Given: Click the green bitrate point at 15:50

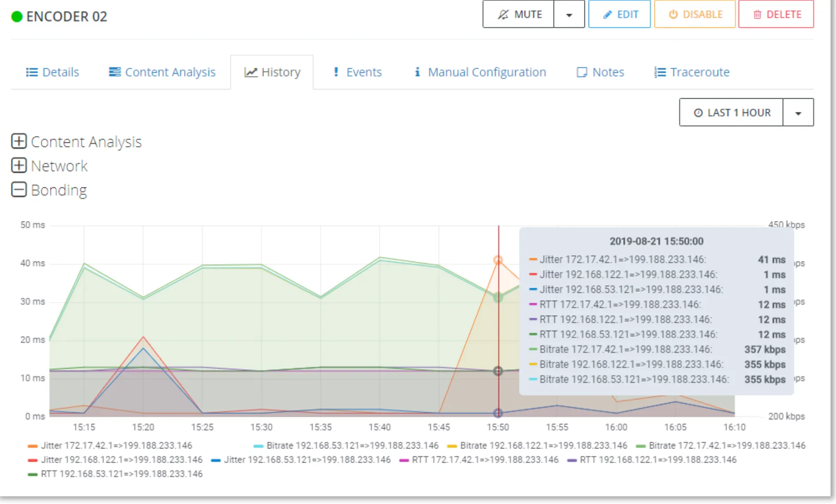Looking at the screenshot, I should (x=498, y=297).
